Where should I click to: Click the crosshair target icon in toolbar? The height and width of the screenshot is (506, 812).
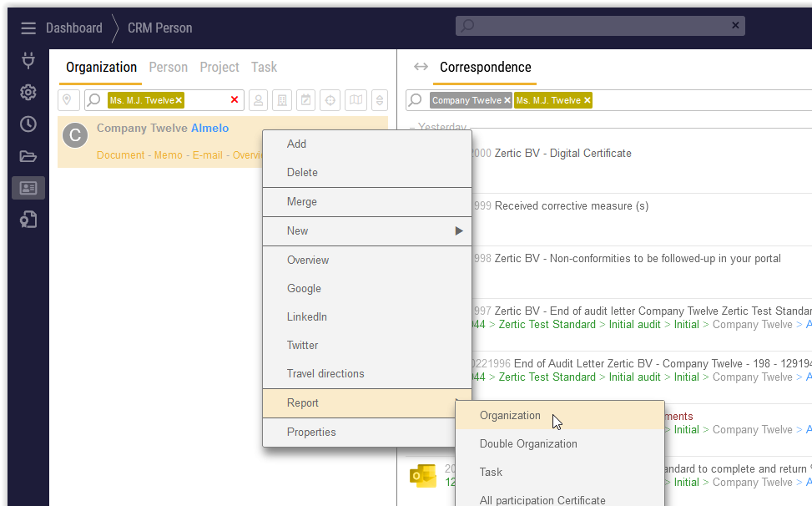pyautogui.click(x=330, y=100)
